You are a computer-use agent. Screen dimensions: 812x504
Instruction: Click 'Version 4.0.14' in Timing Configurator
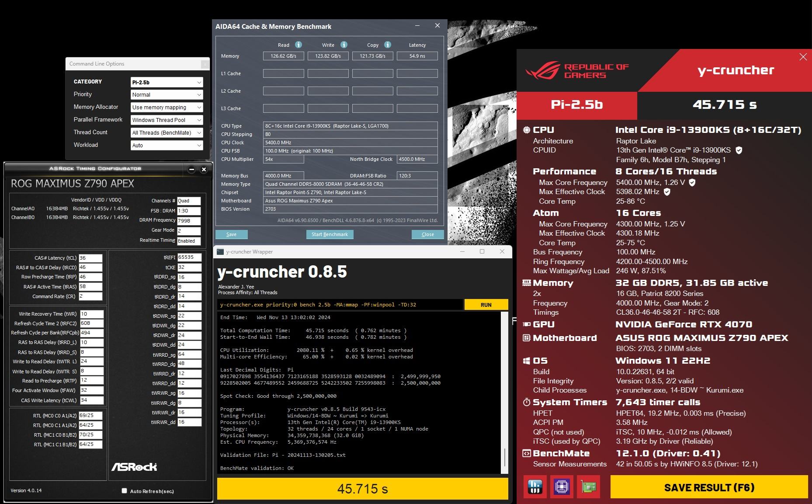click(x=26, y=490)
